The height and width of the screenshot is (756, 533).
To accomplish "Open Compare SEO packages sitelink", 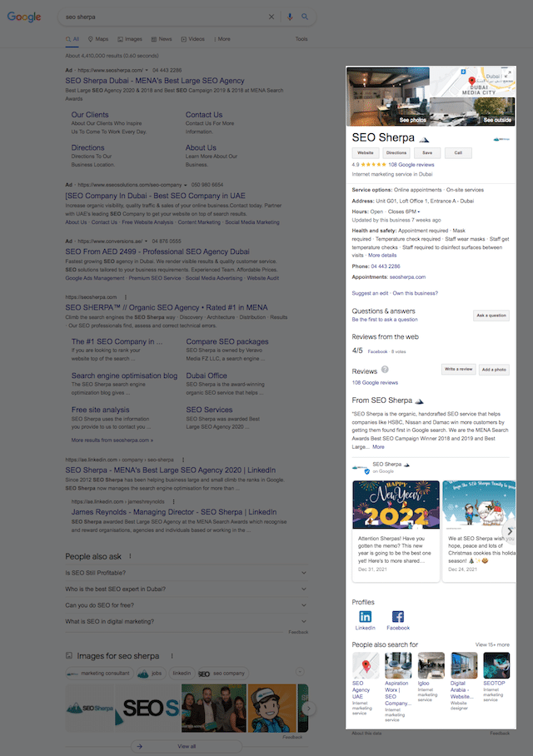I will click(227, 341).
